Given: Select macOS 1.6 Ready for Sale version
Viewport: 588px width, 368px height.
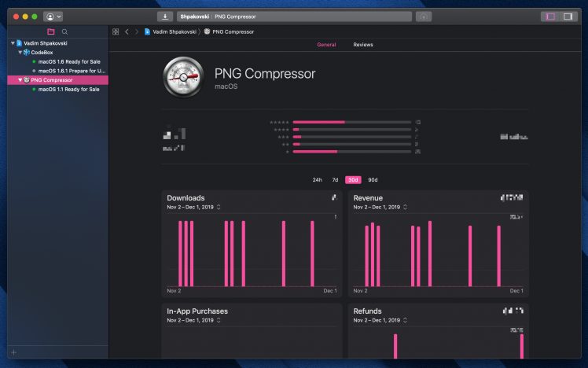Looking at the screenshot, I should (67, 61).
